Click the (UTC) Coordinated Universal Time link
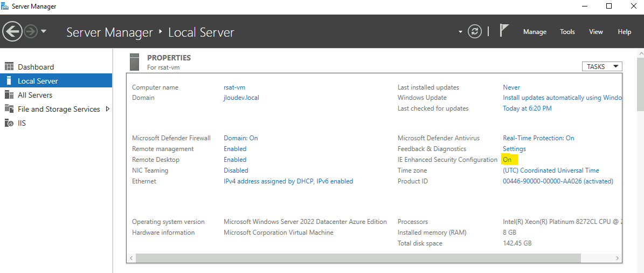Screen dimensions: 644x273 pyautogui.click(x=551, y=170)
